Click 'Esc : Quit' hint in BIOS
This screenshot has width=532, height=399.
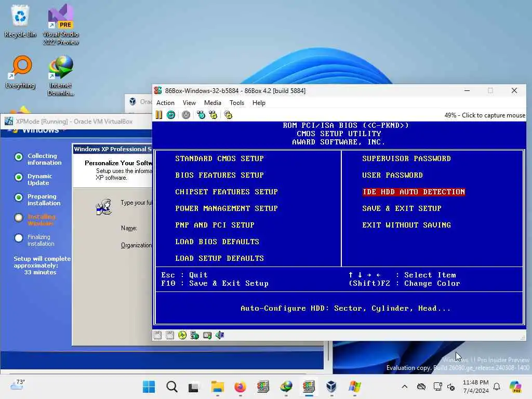184,275
